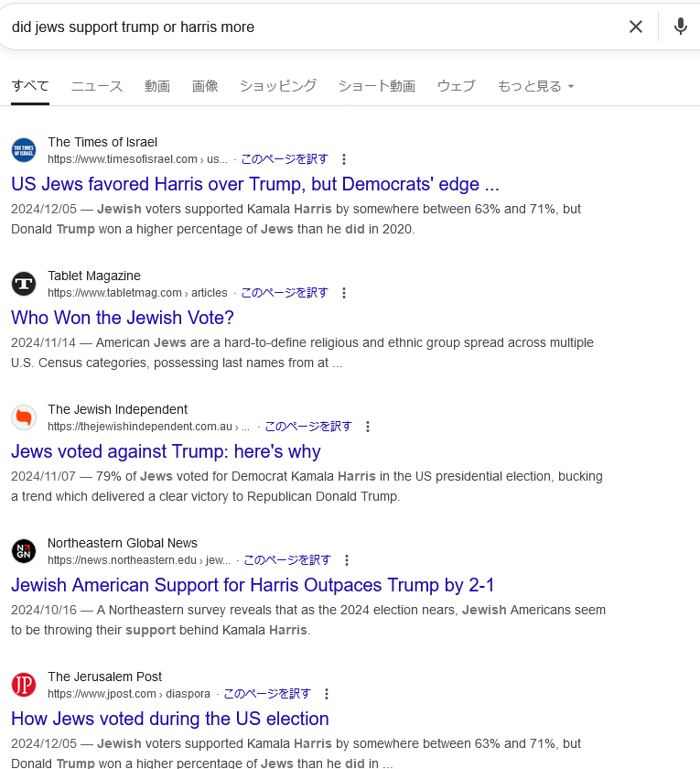Open 'Jews voted against Trump: here's why'

(166, 451)
